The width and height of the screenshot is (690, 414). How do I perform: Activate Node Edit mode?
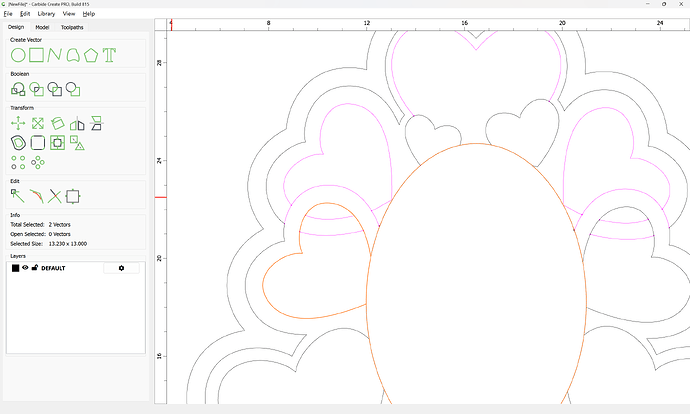pyautogui.click(x=18, y=196)
